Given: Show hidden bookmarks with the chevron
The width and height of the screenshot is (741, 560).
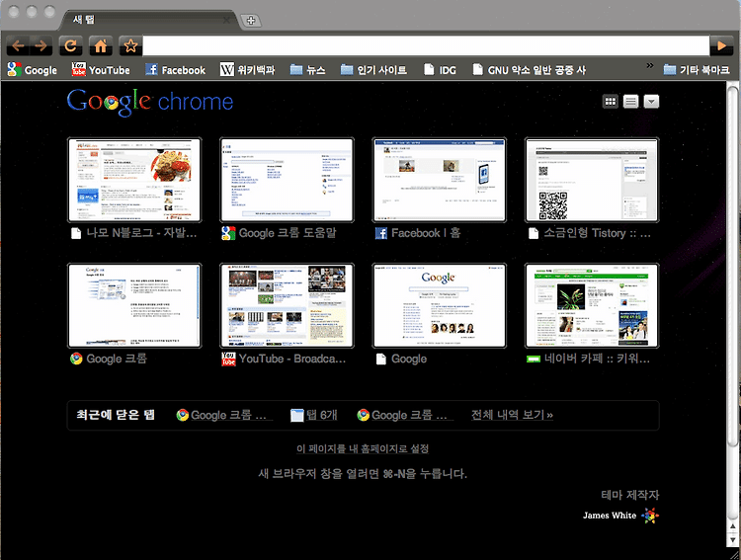Looking at the screenshot, I should coord(650,66).
